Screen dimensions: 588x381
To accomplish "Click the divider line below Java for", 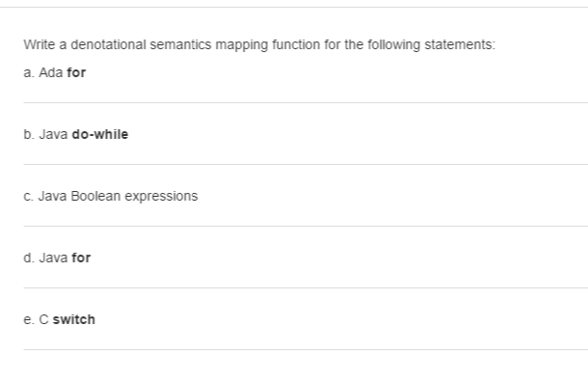I will pos(306,287).
